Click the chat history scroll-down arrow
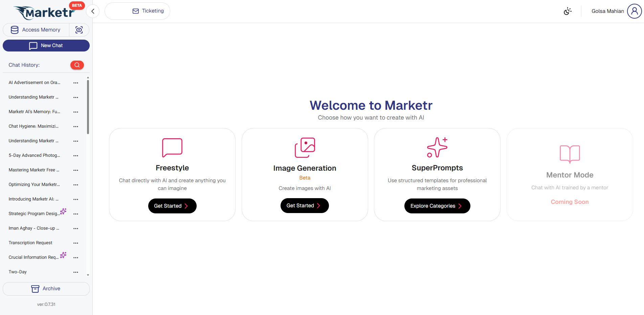Screen dimensions: 644x315 88,275
